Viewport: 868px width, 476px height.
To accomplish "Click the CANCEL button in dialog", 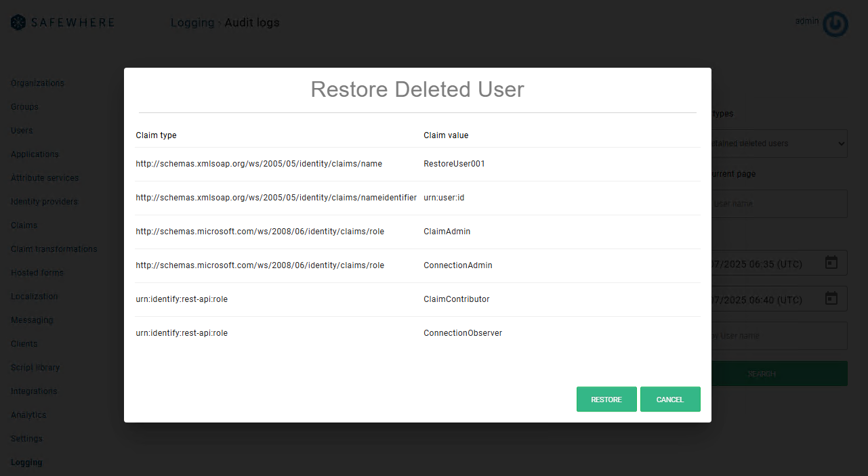I will pos(670,399).
